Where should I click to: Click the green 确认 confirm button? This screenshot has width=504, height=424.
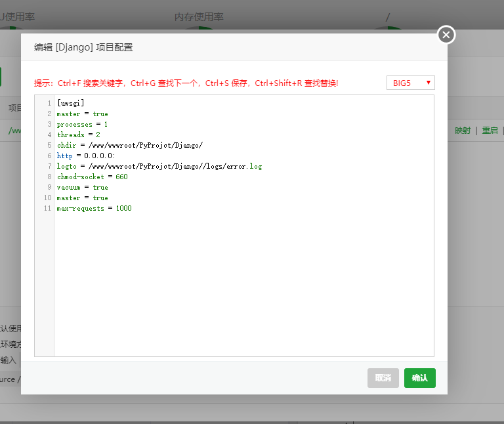[420, 377]
